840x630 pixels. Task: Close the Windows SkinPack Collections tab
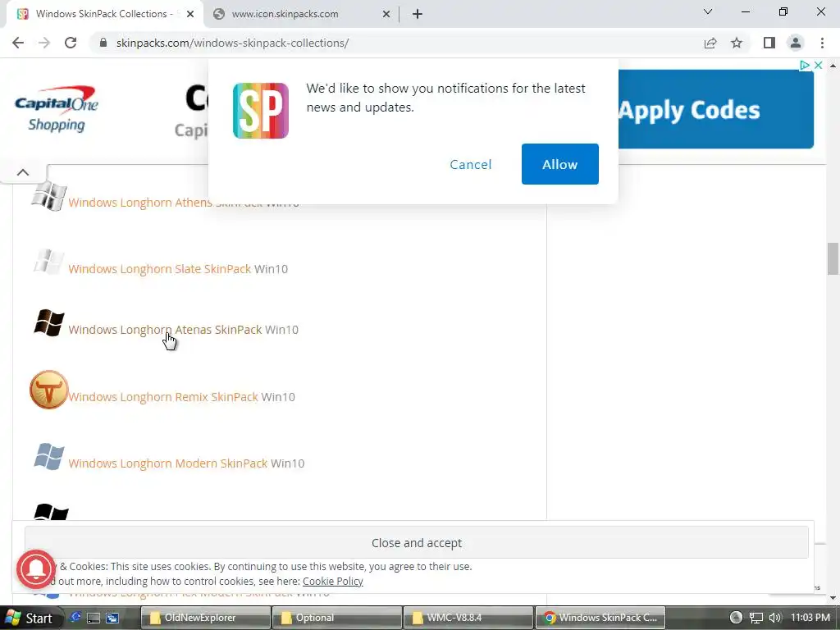click(190, 14)
